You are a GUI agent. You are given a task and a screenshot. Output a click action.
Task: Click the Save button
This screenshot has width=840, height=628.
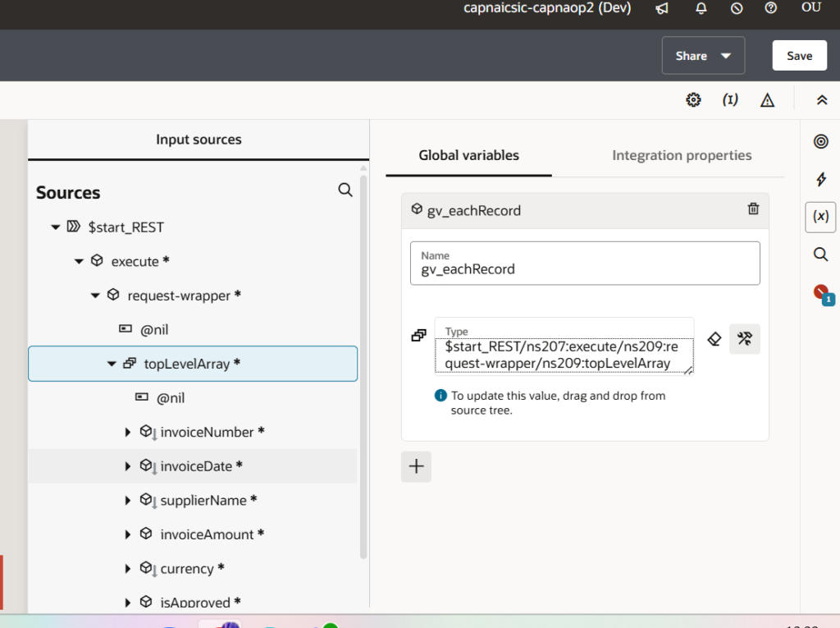[799, 56]
